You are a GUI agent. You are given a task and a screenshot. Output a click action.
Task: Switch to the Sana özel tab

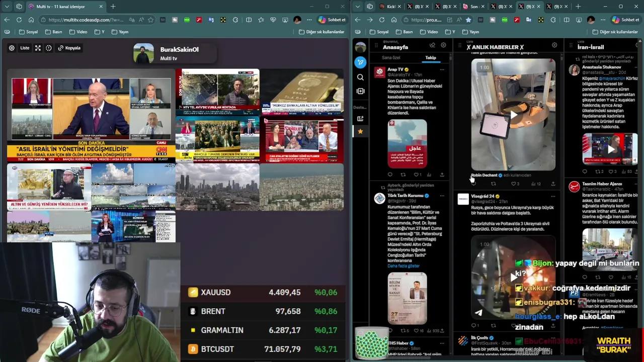391,58
